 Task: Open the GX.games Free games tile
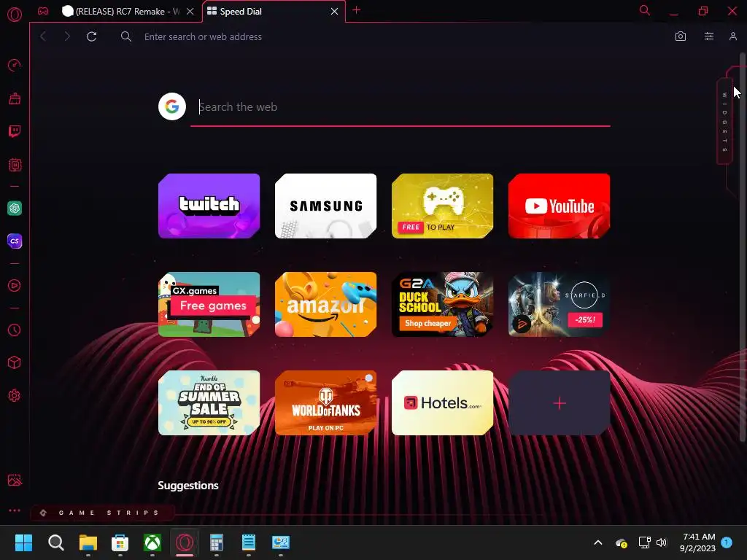[x=209, y=304]
